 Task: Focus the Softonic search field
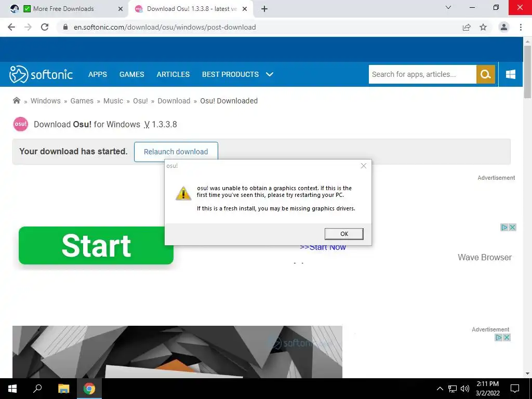[422, 74]
